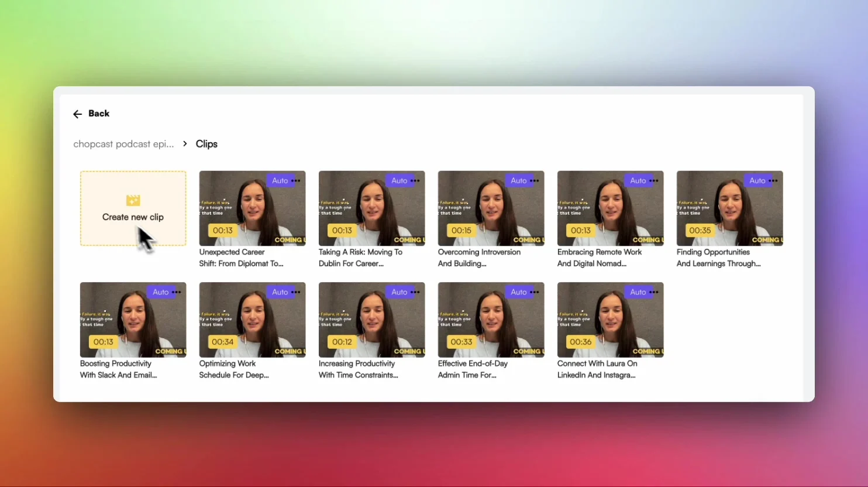Viewport: 868px width, 487px height.
Task: Open three-dot menu on Finding Opportunities clip
Action: coord(773,181)
